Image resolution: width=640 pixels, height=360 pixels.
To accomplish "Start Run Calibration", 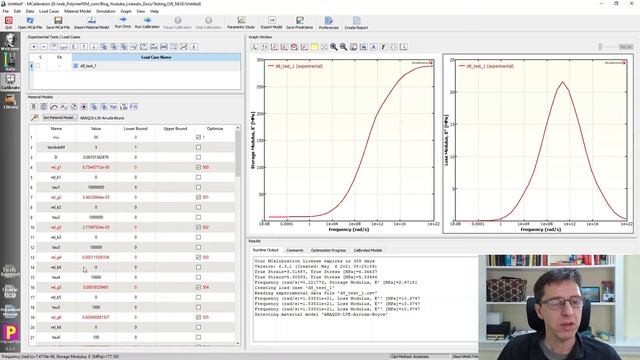I will coord(147,22).
